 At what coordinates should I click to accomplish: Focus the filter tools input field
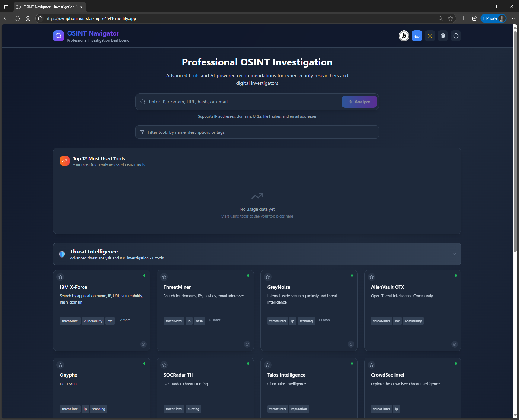257,132
